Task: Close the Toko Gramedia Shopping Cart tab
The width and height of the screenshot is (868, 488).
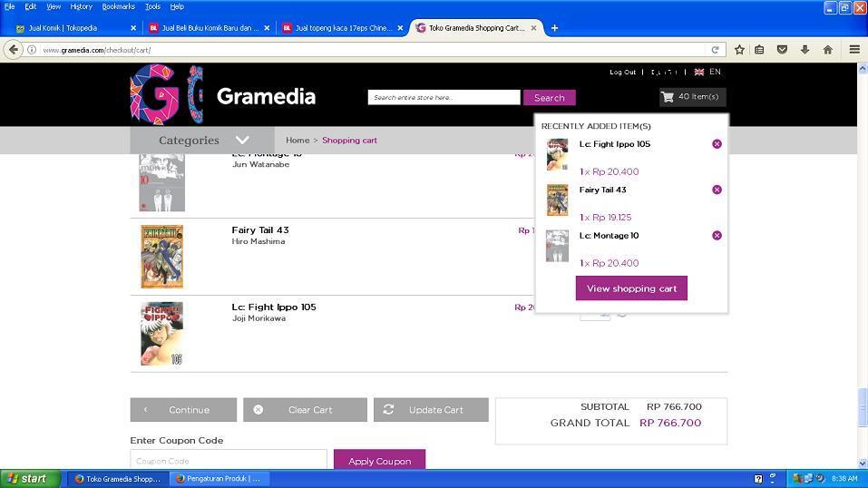Action: (533, 28)
